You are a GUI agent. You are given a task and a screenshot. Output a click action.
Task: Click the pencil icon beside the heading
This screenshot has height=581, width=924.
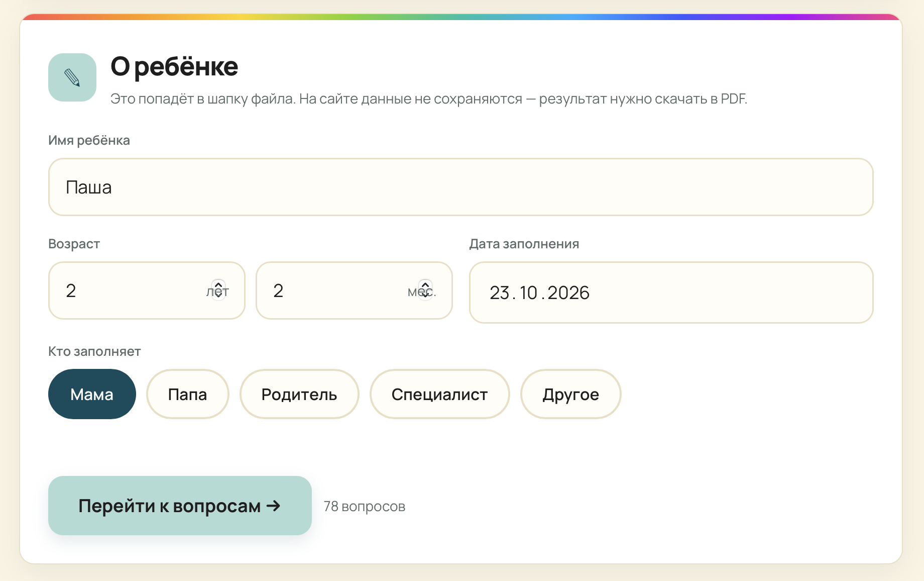pos(72,77)
